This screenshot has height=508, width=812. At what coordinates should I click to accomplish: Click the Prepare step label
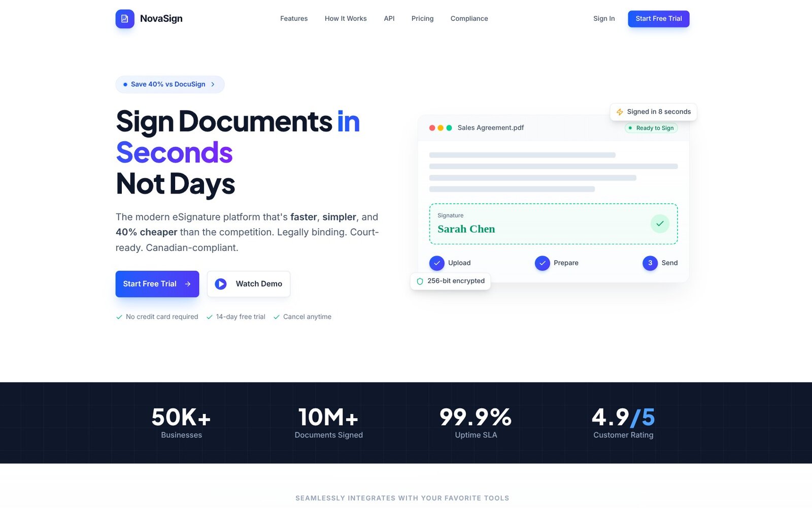pos(566,263)
